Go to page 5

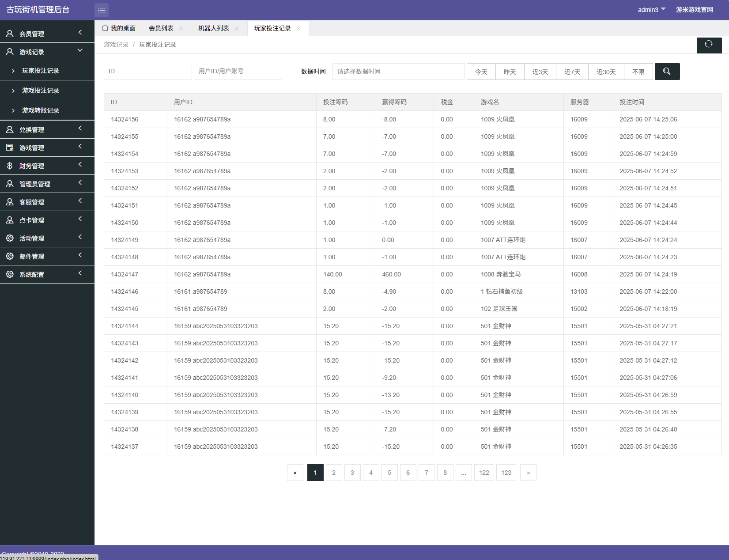389,473
